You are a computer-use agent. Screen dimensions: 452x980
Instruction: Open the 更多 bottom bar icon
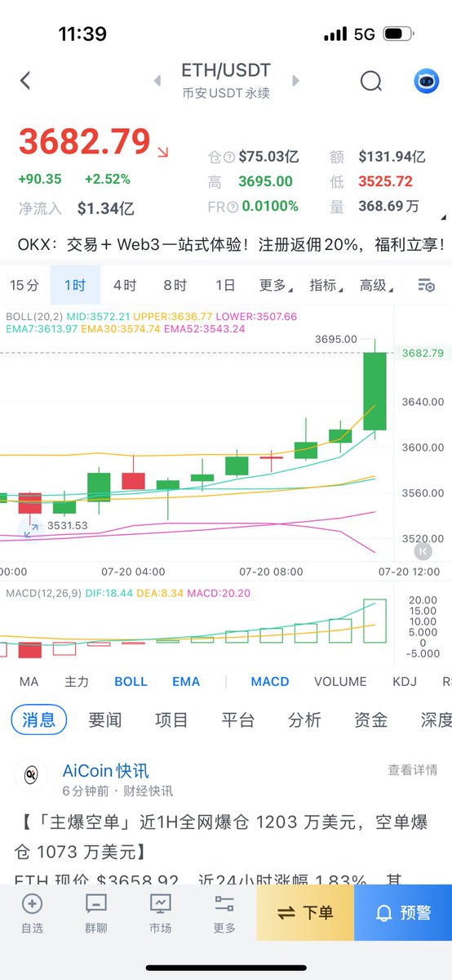(224, 904)
